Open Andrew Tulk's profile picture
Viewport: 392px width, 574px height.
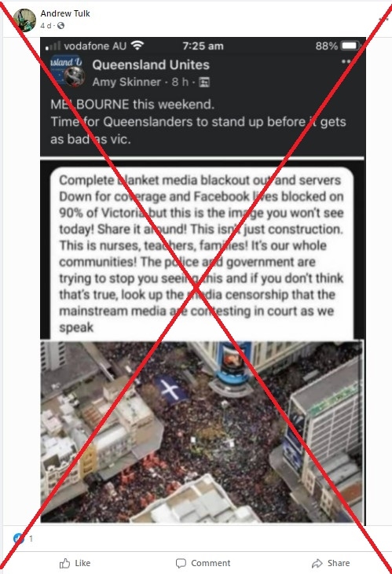pos(24,20)
